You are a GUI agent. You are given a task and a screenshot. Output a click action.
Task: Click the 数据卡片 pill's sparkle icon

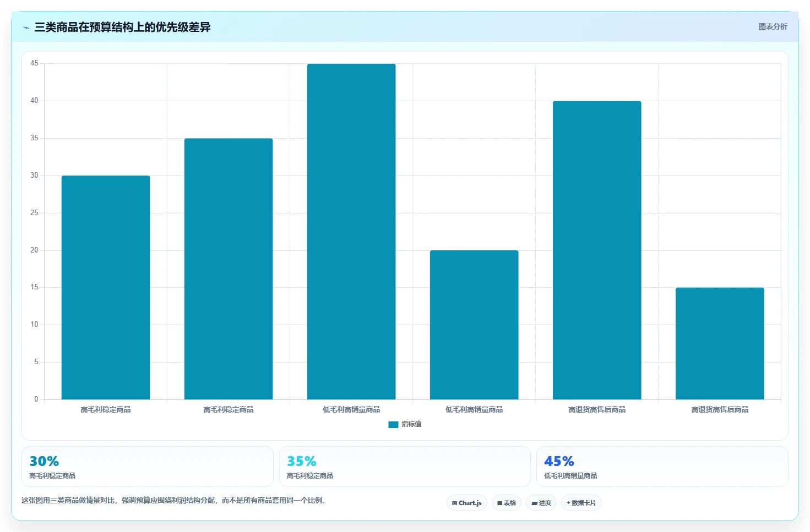pos(568,503)
